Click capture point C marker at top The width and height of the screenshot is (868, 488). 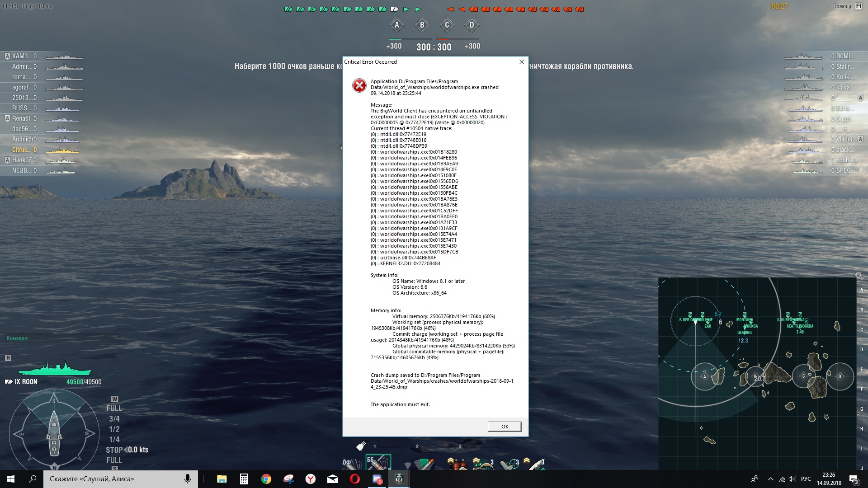[447, 25]
